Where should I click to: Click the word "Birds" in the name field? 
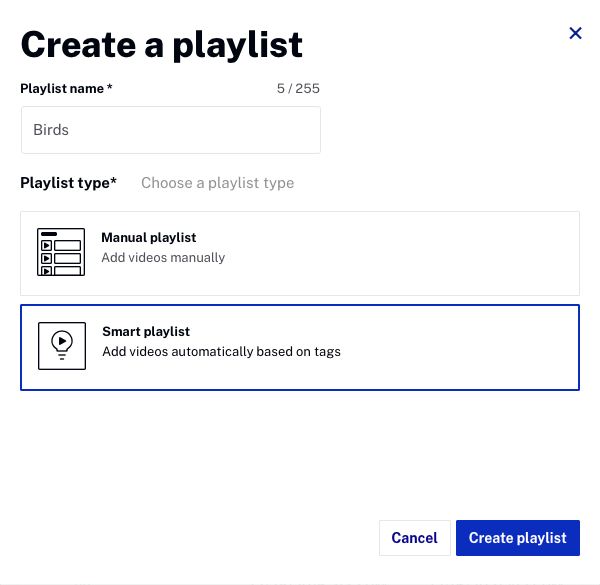(51, 130)
